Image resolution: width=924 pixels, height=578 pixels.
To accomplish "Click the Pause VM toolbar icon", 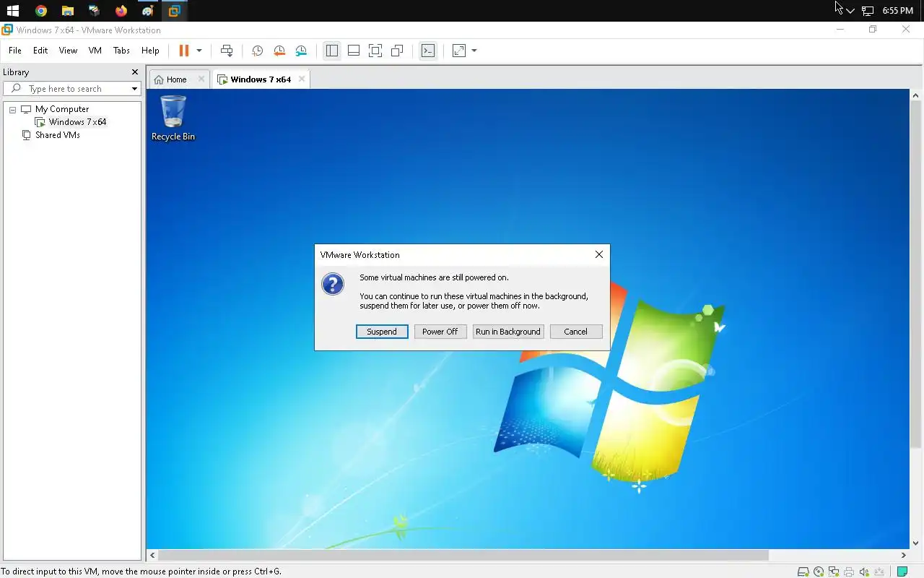I will pyautogui.click(x=184, y=51).
